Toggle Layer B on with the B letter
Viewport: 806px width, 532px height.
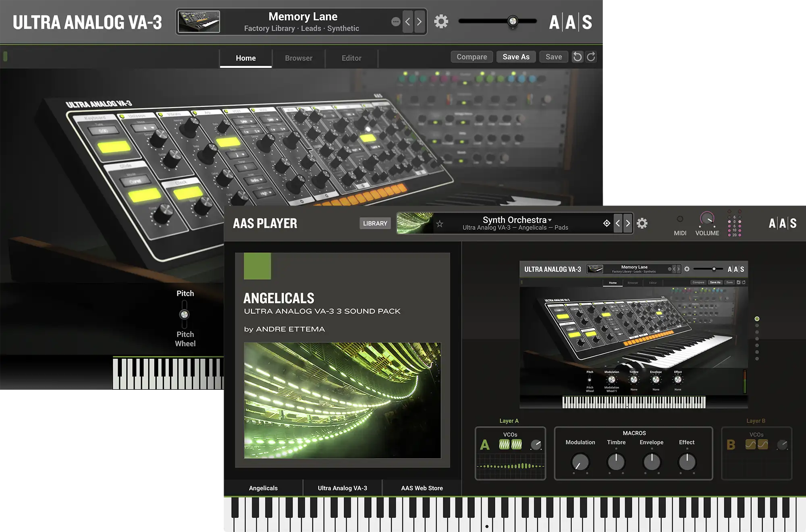[731, 445]
